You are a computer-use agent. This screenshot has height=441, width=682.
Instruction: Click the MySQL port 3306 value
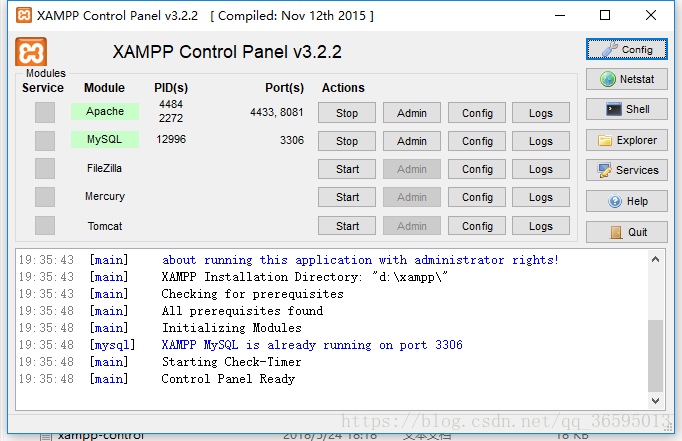(292, 140)
